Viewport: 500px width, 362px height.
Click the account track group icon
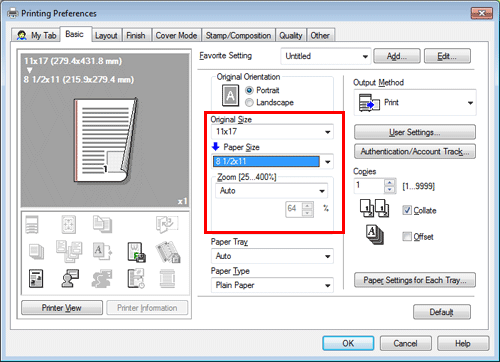point(102,278)
